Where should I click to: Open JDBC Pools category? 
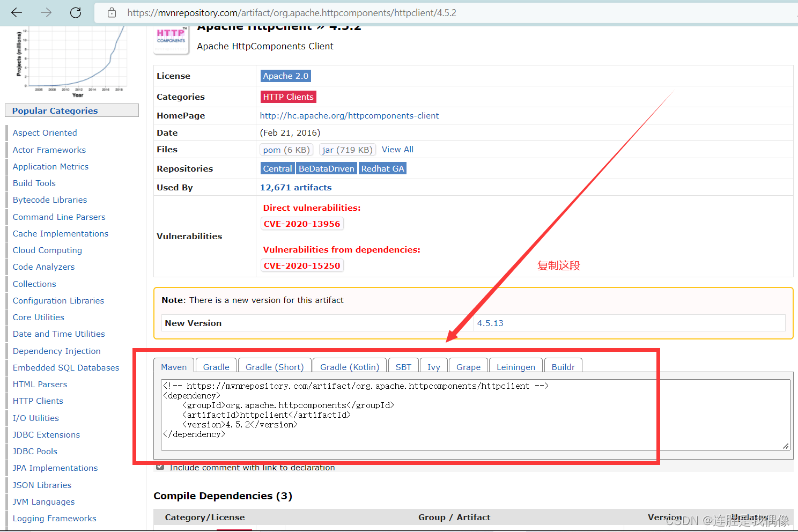[x=35, y=452]
